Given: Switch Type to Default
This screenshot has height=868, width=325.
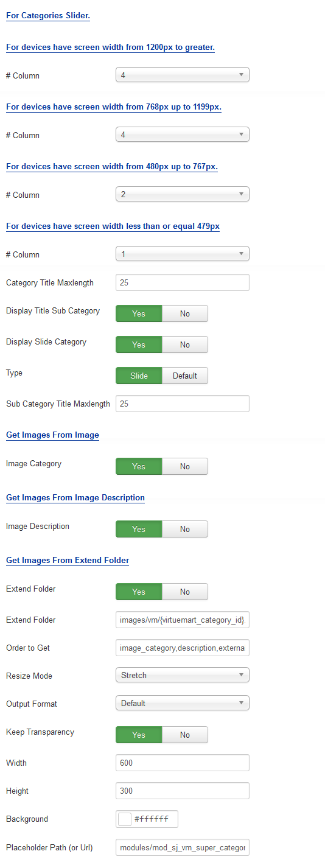Looking at the screenshot, I should (x=185, y=376).
